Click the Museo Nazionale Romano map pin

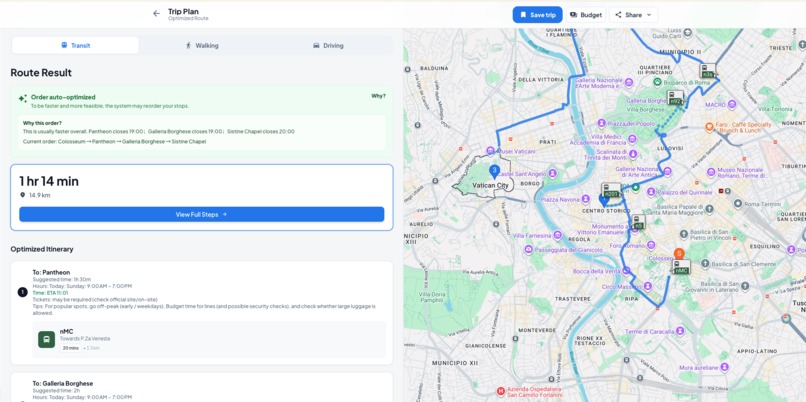(710, 171)
